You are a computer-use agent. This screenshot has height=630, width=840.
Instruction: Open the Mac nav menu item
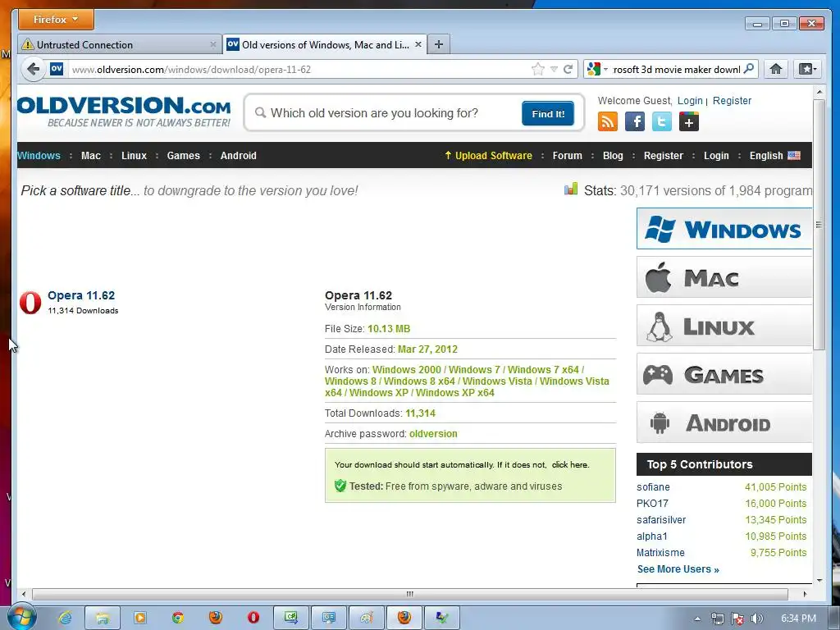pos(90,155)
